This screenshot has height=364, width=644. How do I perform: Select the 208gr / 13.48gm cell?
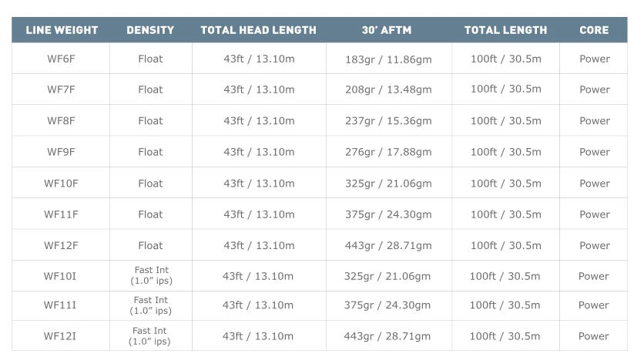388,89
